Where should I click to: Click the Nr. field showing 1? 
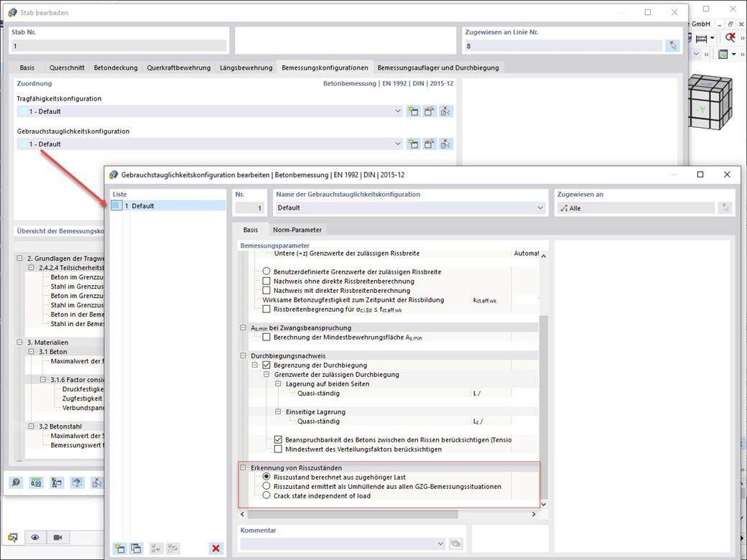tap(251, 207)
